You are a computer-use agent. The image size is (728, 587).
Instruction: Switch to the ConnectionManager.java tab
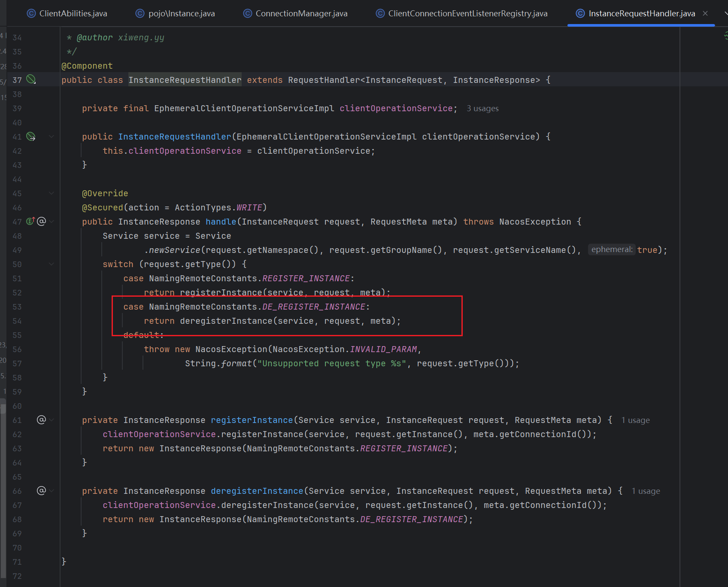[x=301, y=14]
